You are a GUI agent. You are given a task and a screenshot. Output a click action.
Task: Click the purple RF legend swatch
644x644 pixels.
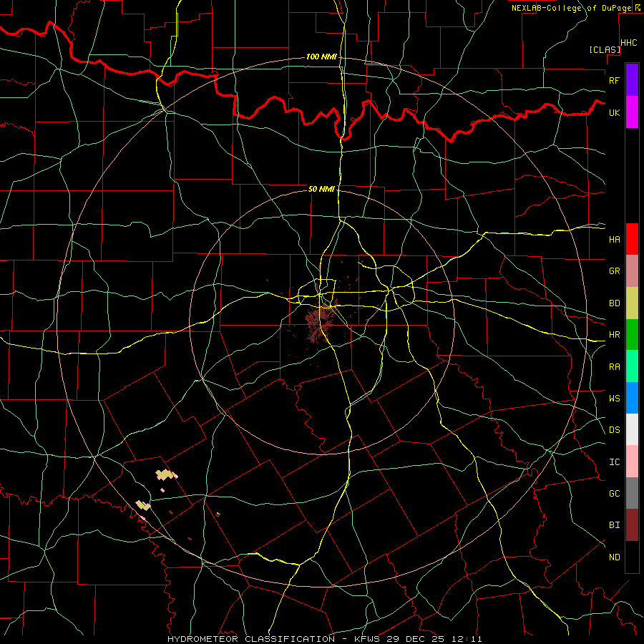(x=632, y=80)
